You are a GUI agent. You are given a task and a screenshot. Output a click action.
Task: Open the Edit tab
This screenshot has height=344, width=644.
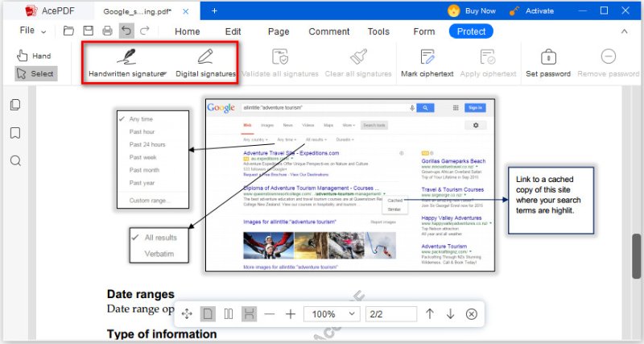click(x=233, y=31)
